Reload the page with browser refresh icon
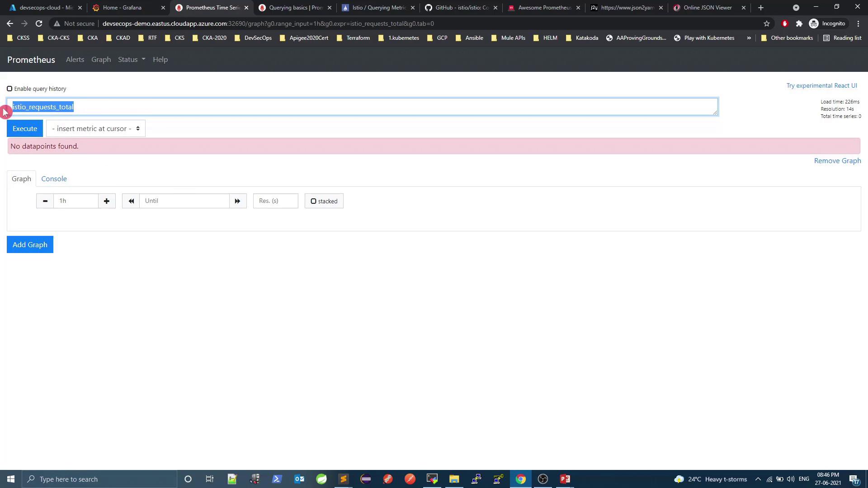868x488 pixels. pyautogui.click(x=39, y=23)
